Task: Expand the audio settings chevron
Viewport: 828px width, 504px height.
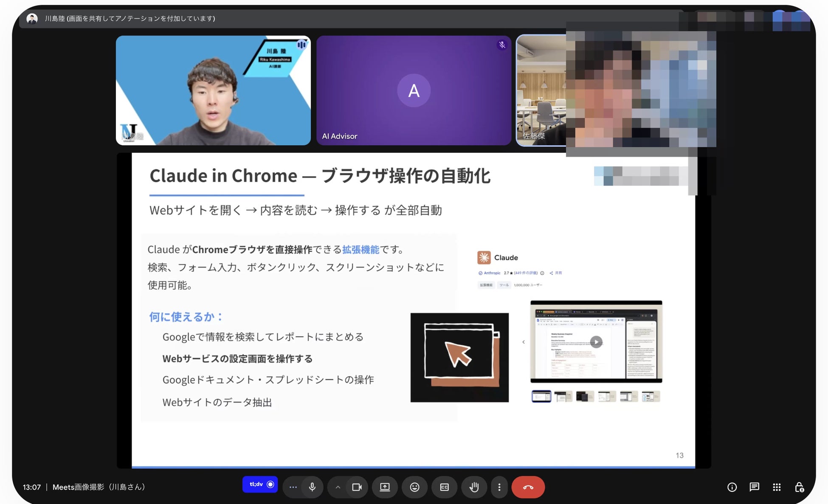Action: tap(338, 487)
